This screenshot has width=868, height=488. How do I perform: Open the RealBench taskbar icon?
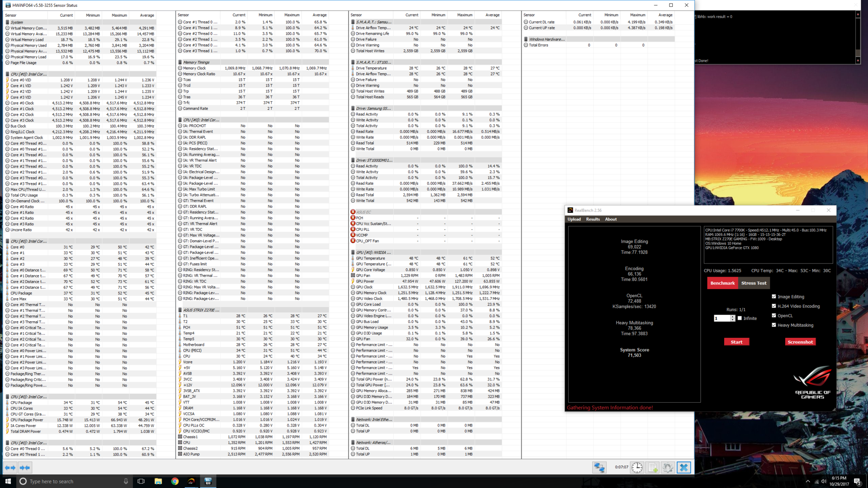pyautogui.click(x=191, y=481)
